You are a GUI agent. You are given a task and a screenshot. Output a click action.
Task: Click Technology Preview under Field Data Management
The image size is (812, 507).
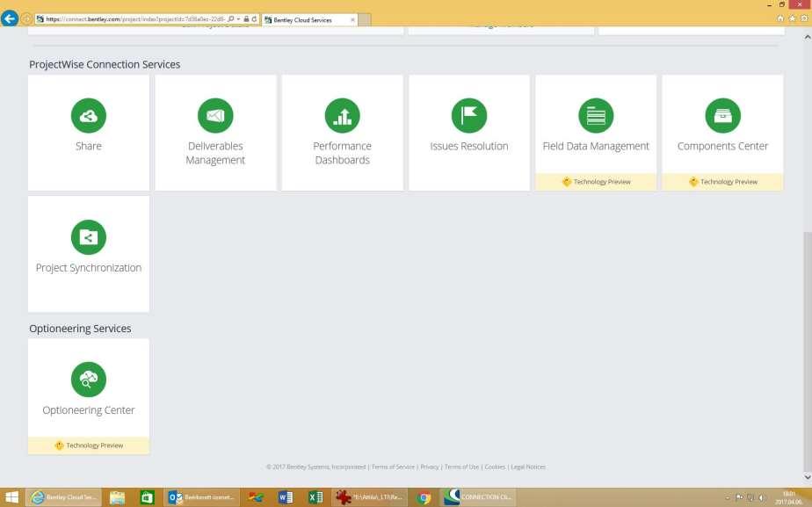[596, 182]
